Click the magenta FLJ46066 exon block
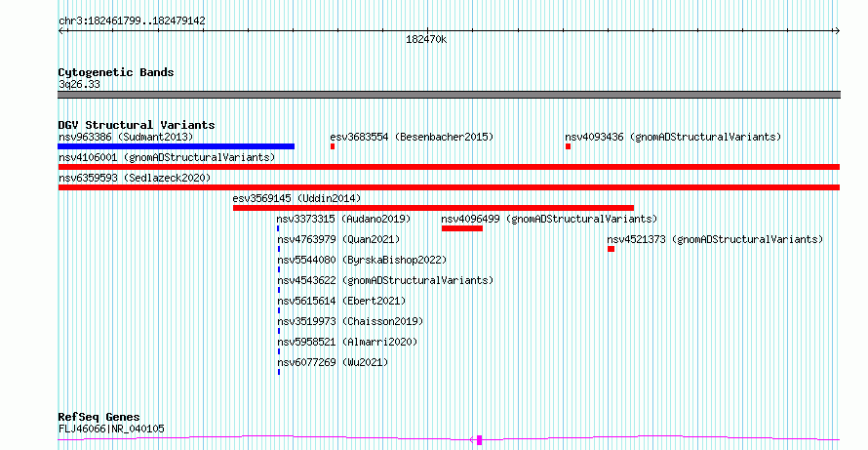868x450 pixels. point(480,440)
